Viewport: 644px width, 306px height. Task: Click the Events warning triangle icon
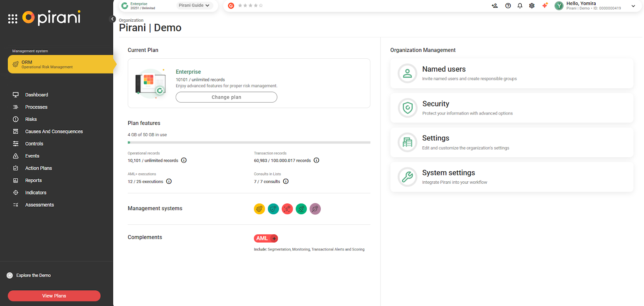16,156
